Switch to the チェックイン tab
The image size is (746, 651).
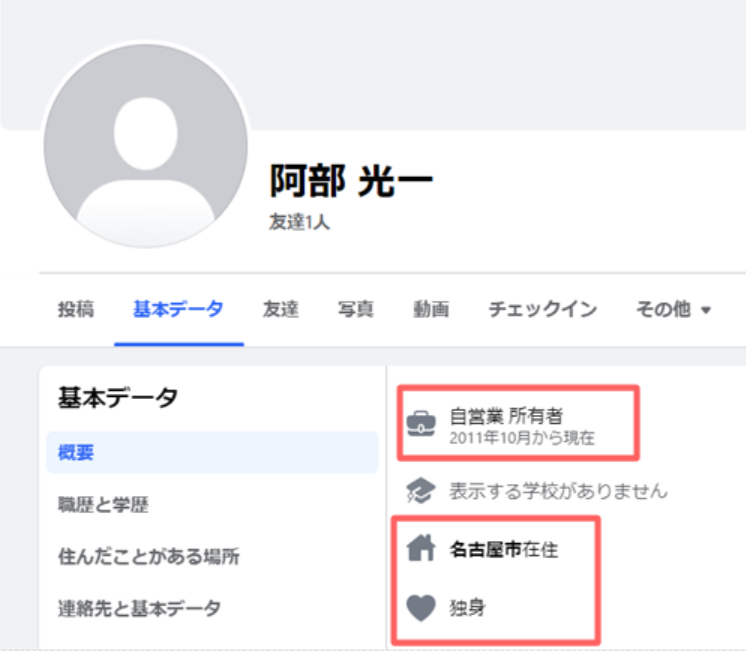(543, 309)
